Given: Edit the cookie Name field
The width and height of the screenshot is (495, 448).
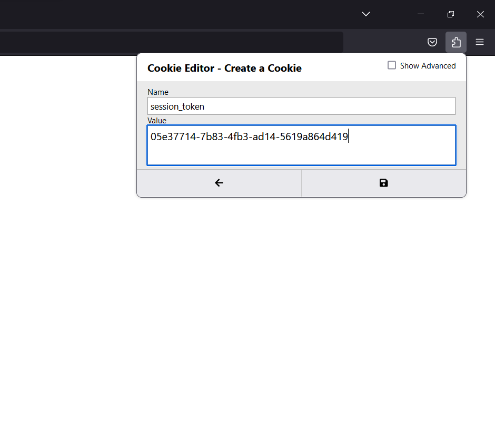Looking at the screenshot, I should (x=301, y=106).
